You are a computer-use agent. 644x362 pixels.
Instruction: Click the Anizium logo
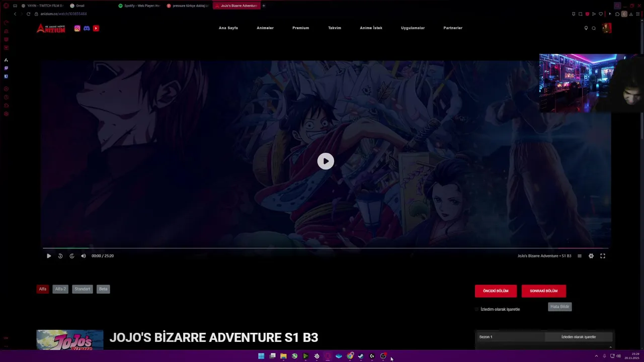click(x=51, y=28)
